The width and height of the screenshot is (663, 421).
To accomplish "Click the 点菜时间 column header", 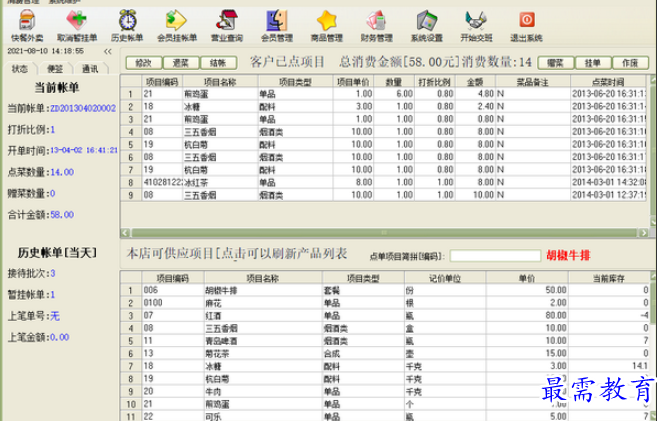I will tap(608, 82).
